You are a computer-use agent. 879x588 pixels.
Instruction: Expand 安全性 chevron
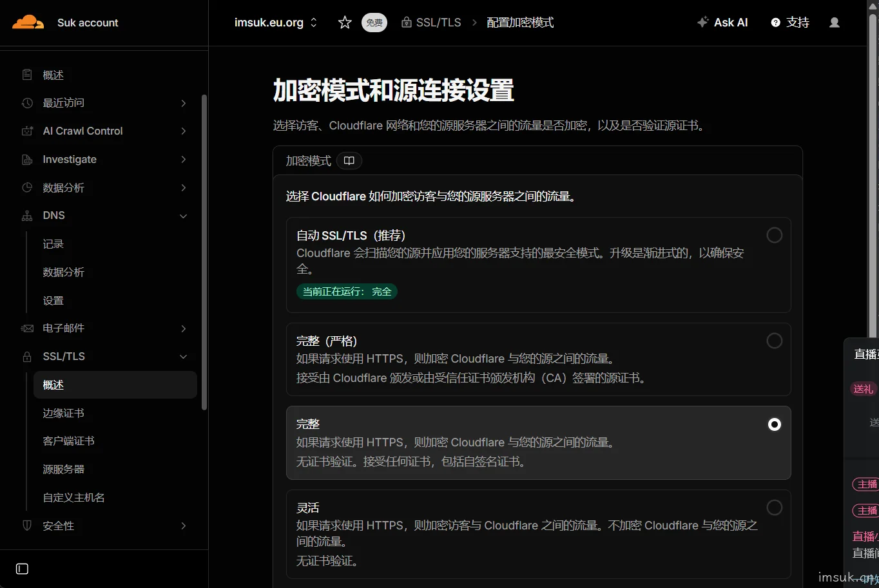pyautogui.click(x=184, y=526)
